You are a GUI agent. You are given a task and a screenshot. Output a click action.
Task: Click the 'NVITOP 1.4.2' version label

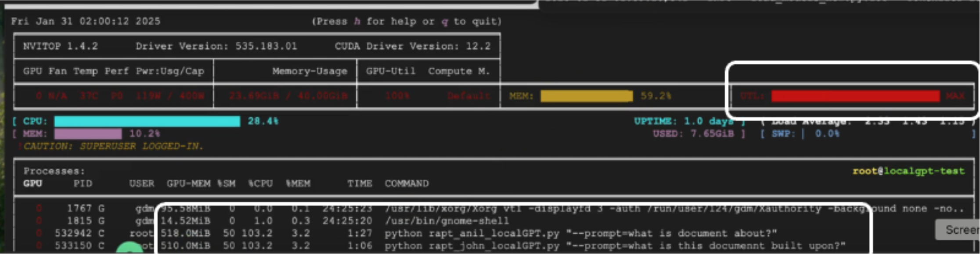click(61, 46)
